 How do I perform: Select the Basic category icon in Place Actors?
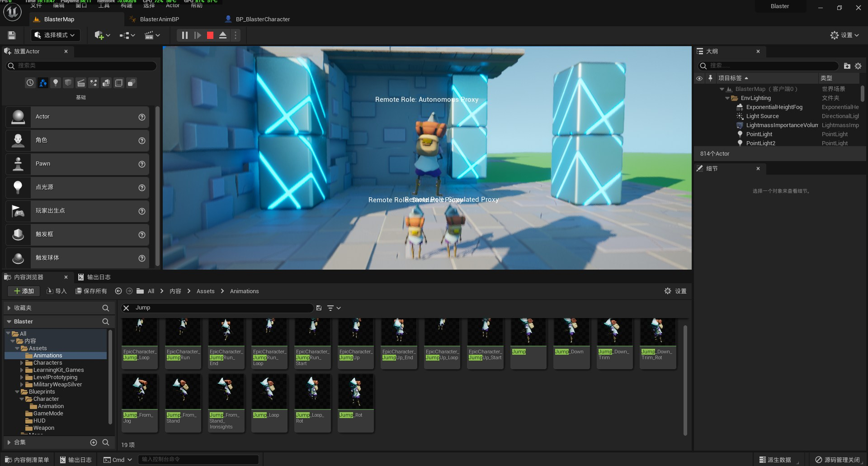pos(43,83)
